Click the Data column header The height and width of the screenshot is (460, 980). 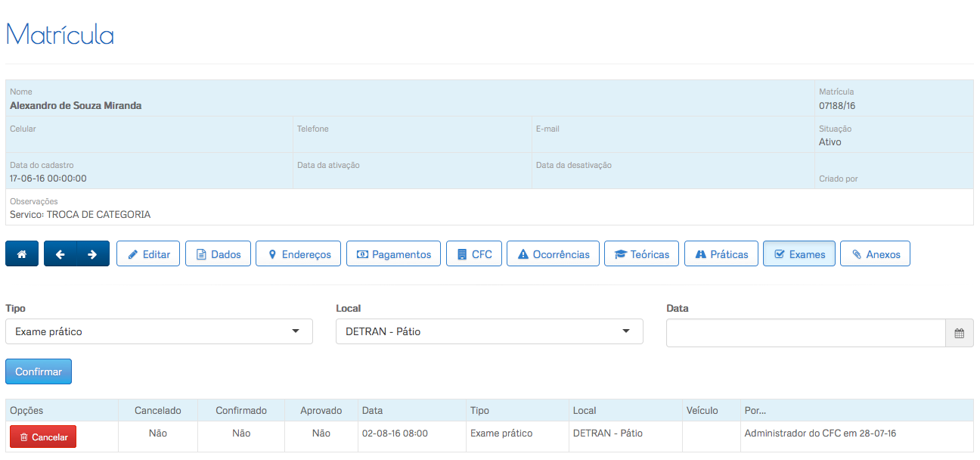coord(372,411)
